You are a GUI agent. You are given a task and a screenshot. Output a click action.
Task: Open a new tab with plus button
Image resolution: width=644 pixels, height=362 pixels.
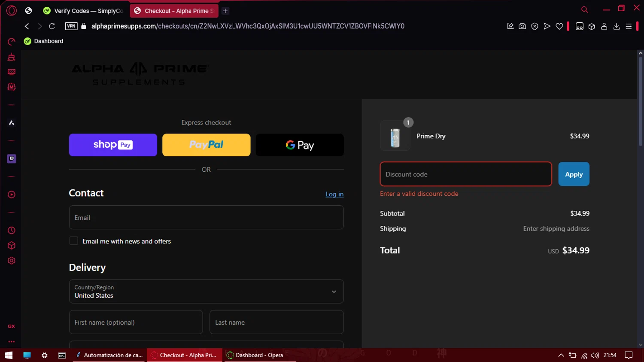pyautogui.click(x=225, y=11)
